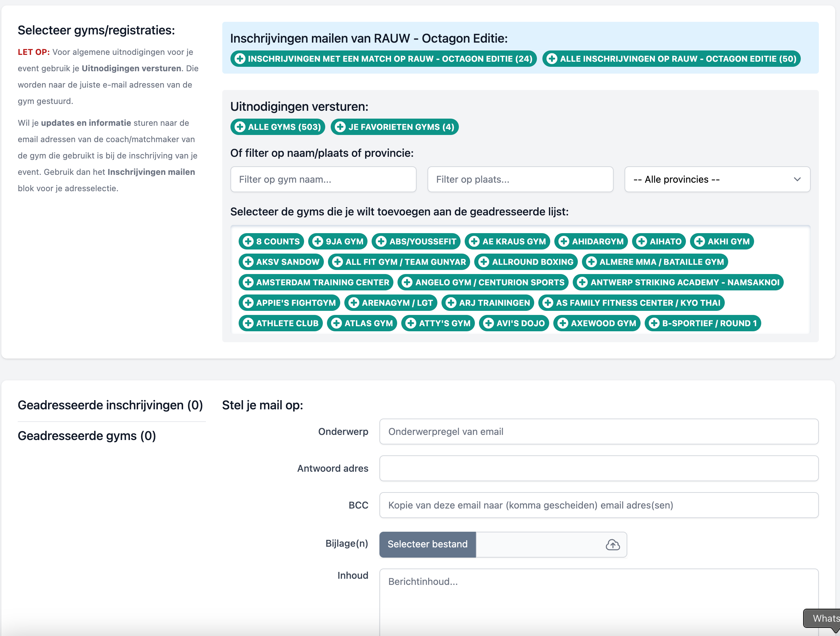Click plus icon on AS Family Fitness Center
840x636 pixels.
pyautogui.click(x=547, y=303)
